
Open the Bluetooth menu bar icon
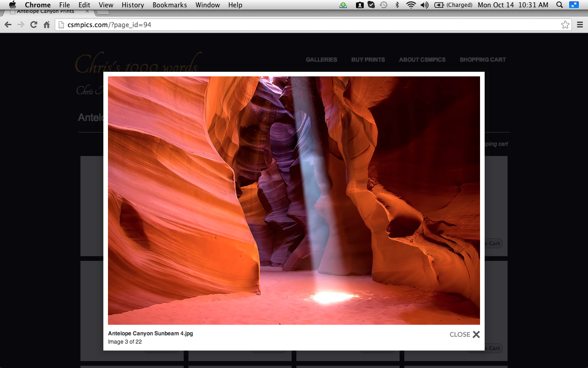pyautogui.click(x=398, y=5)
